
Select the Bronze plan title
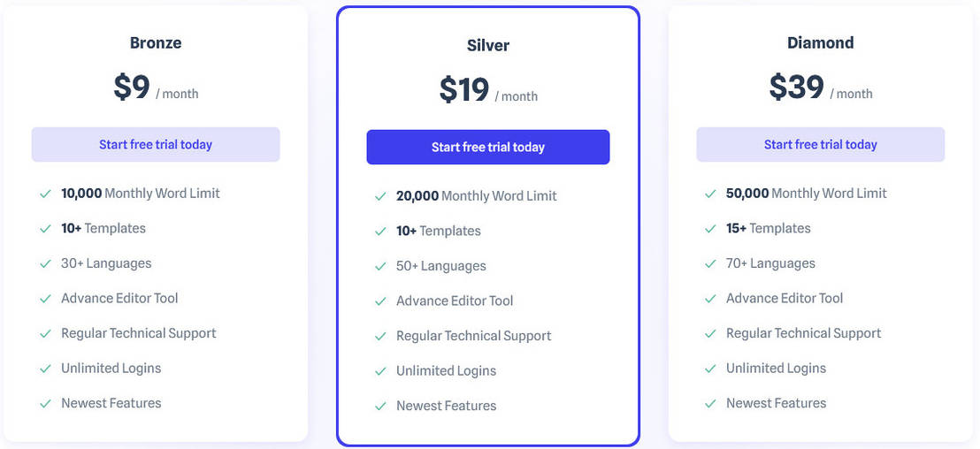[x=156, y=42]
